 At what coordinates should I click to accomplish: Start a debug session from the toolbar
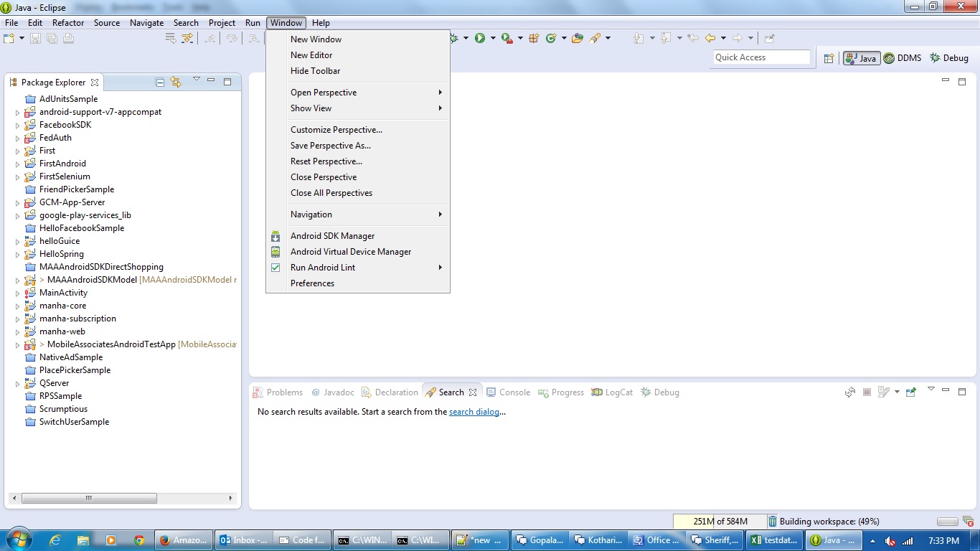pos(453,38)
